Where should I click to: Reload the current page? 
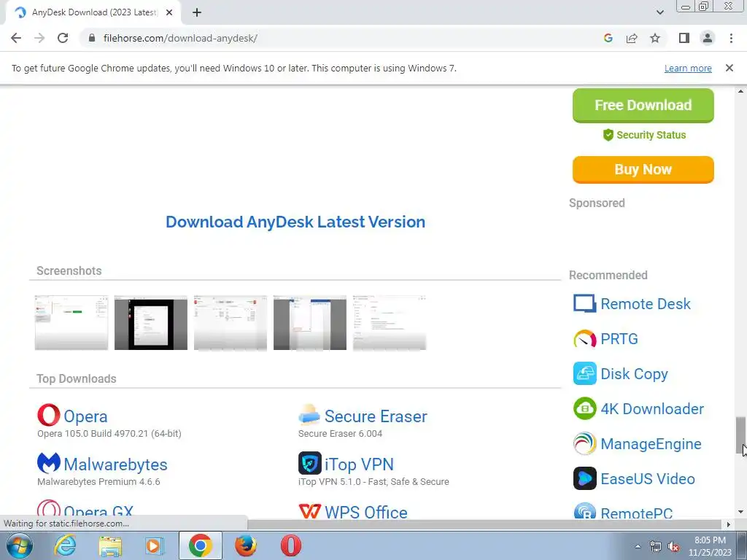(x=63, y=38)
